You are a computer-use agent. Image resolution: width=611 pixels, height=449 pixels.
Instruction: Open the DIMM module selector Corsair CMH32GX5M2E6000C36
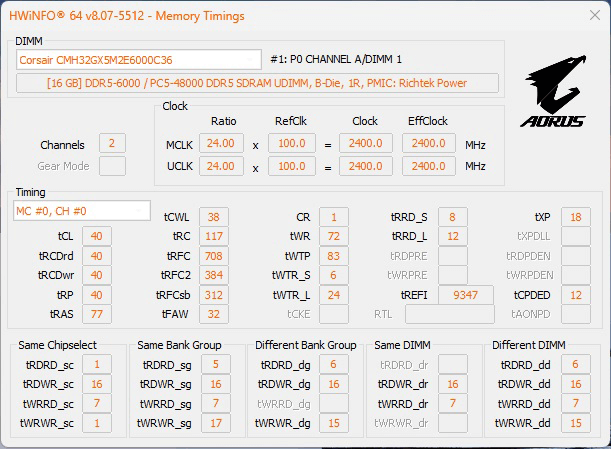point(139,59)
